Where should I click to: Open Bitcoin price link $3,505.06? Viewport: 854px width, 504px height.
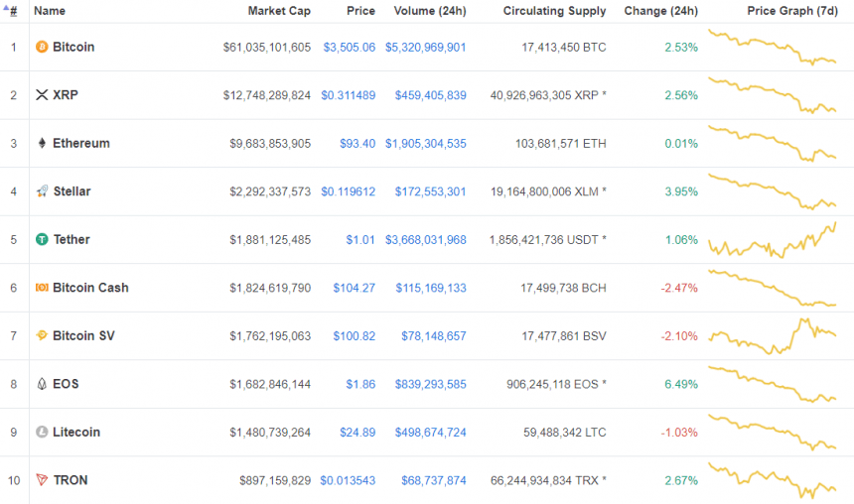tap(350, 48)
